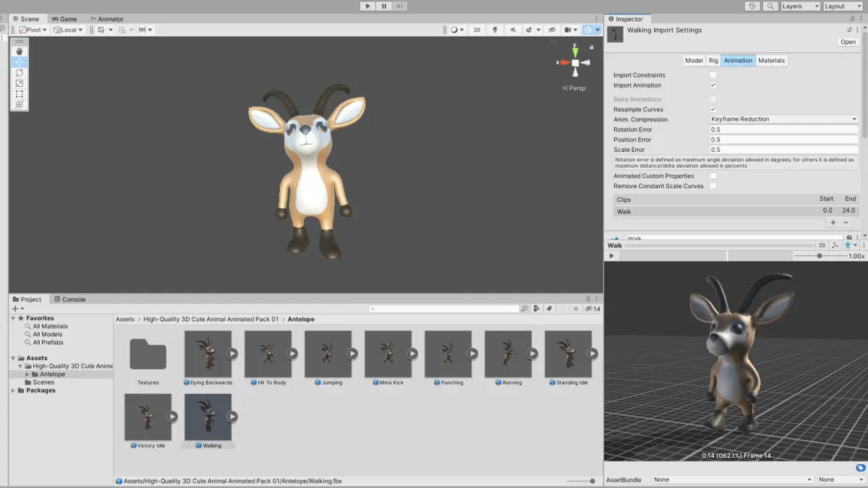Uncheck Resample Curves checkbox
Image resolution: width=868 pixels, height=488 pixels.
pos(713,109)
